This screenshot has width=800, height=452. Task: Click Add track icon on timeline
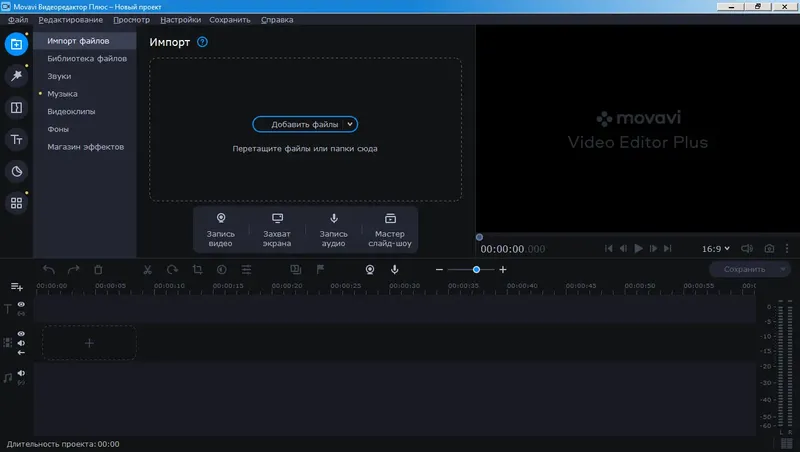coord(16,287)
